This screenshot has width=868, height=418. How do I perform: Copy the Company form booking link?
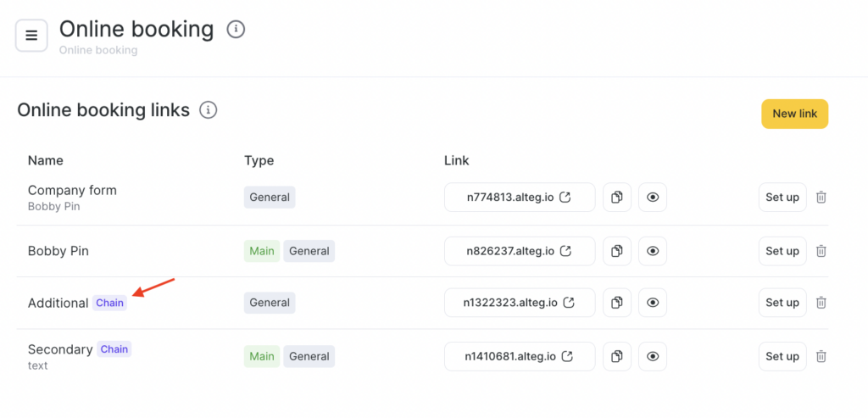617,198
